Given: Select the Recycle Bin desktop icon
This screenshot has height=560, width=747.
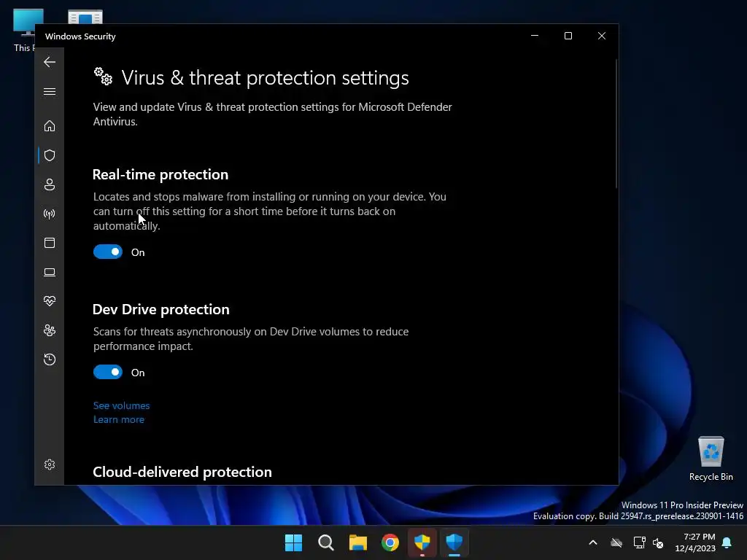Looking at the screenshot, I should pyautogui.click(x=711, y=459).
